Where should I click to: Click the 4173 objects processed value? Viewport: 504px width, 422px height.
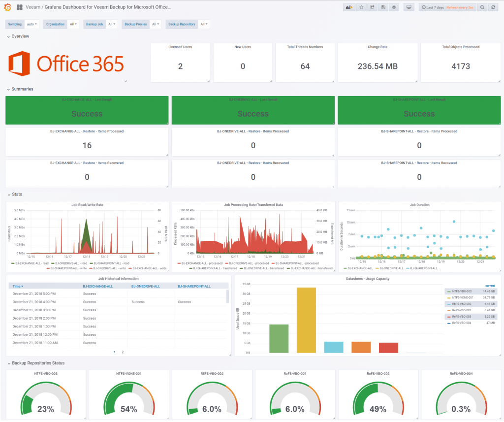point(461,66)
